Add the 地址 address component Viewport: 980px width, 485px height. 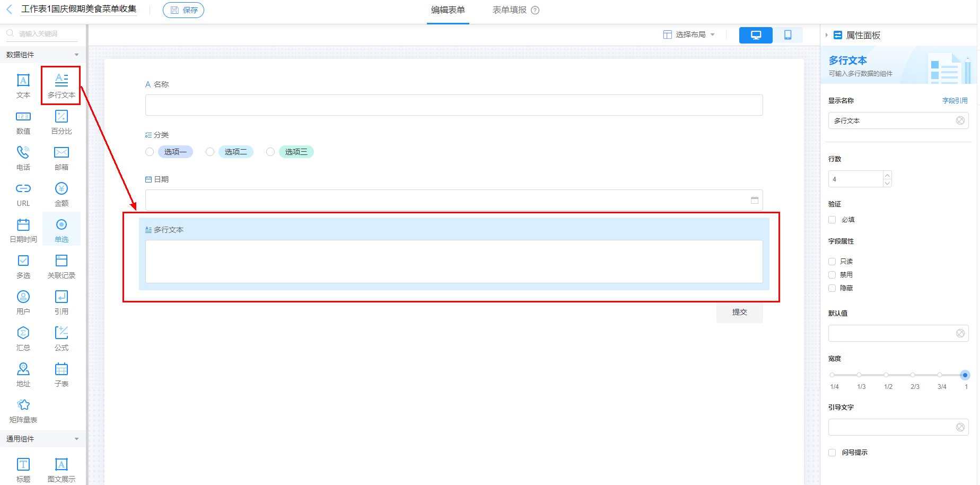pyautogui.click(x=23, y=375)
